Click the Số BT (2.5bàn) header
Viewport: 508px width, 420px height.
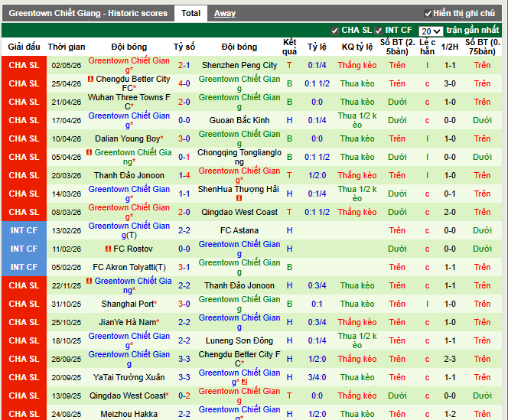tap(397, 47)
